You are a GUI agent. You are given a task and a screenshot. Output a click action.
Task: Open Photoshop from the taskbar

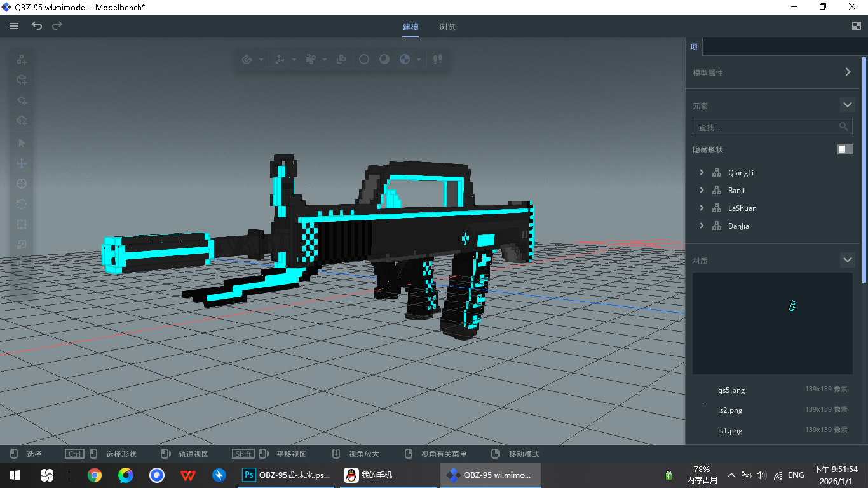(288, 475)
